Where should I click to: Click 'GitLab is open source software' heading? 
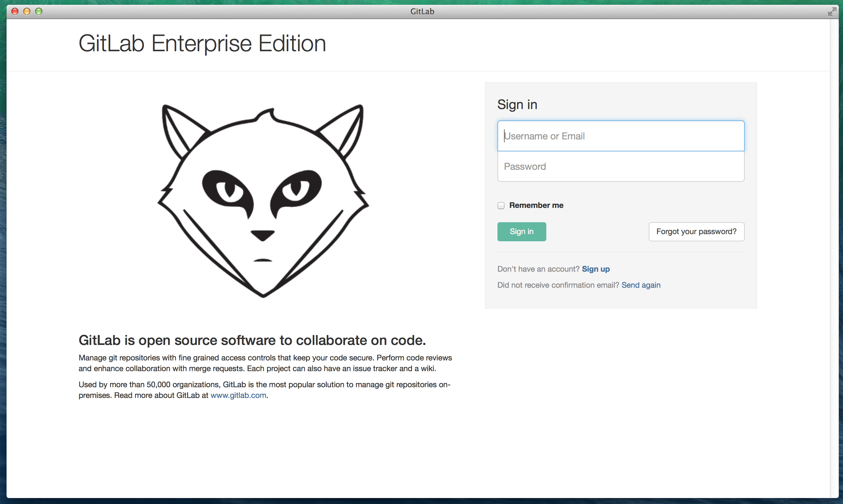(x=252, y=340)
